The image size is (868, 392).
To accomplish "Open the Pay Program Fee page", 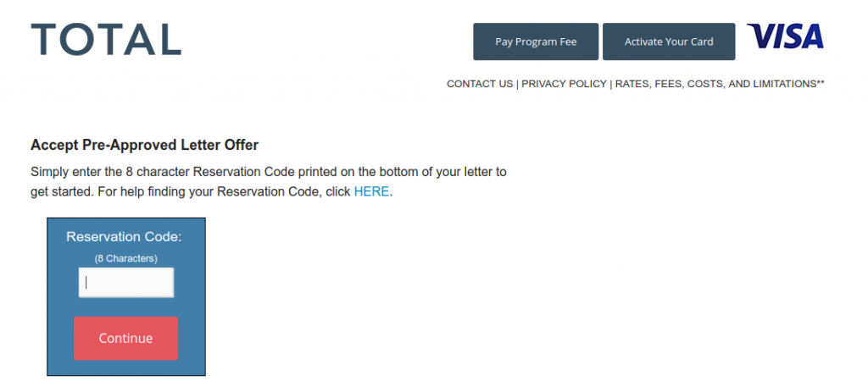I will tap(536, 41).
